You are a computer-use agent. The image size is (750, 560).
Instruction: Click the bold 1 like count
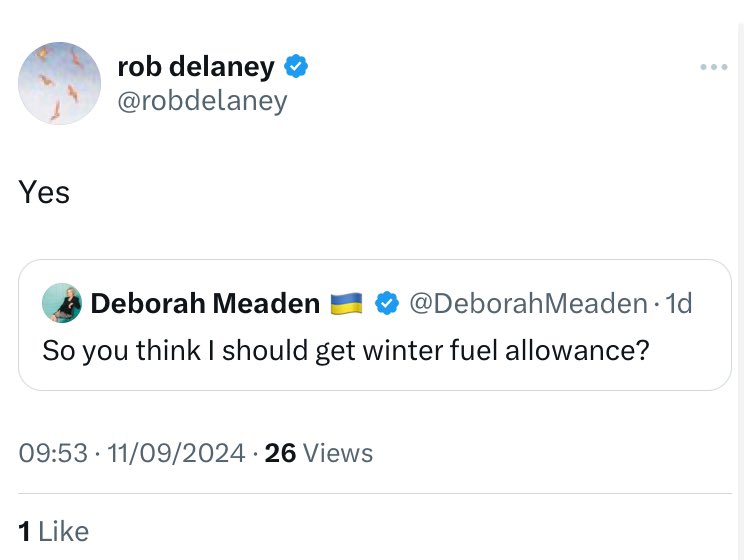(x=23, y=531)
